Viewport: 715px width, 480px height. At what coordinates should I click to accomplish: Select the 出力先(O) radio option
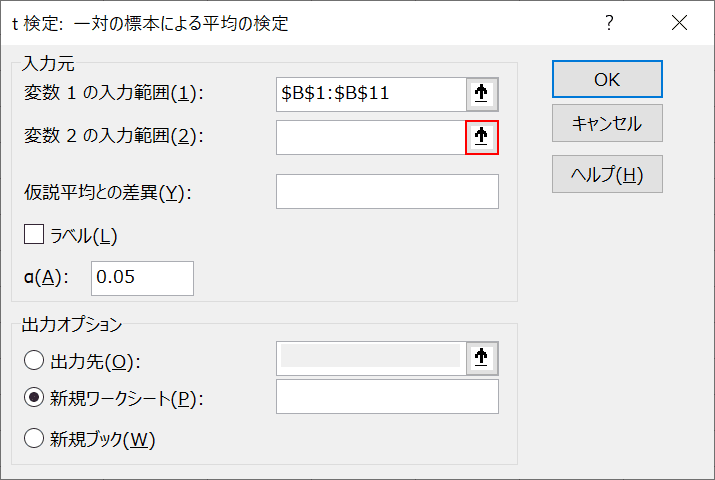(34, 360)
